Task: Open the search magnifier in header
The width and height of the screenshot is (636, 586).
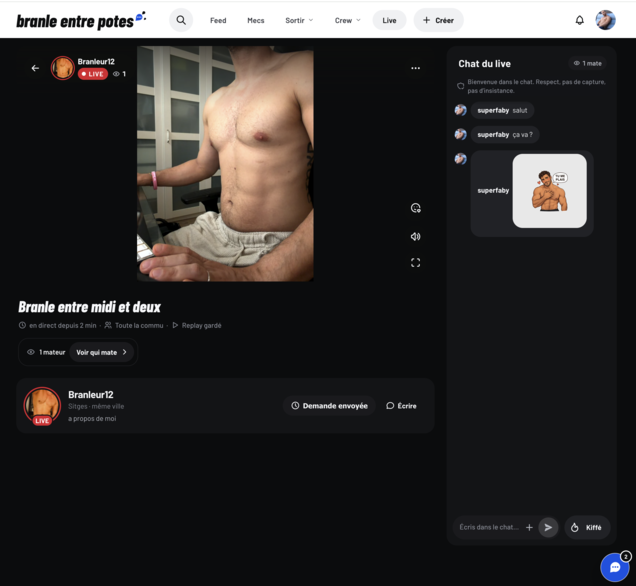Action: pos(181,20)
